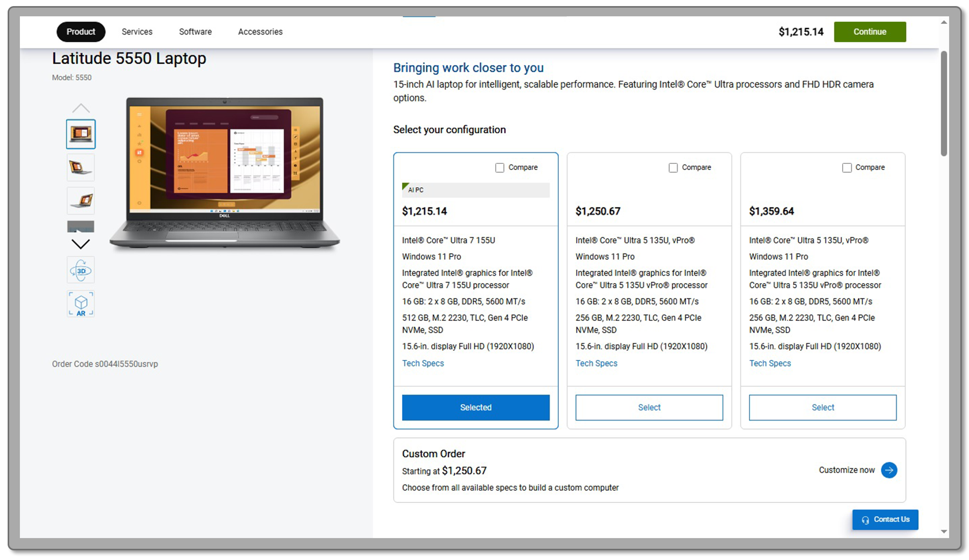This screenshot has height=560, width=969.
Task: Click the Customize now arrow icon
Action: tap(889, 470)
